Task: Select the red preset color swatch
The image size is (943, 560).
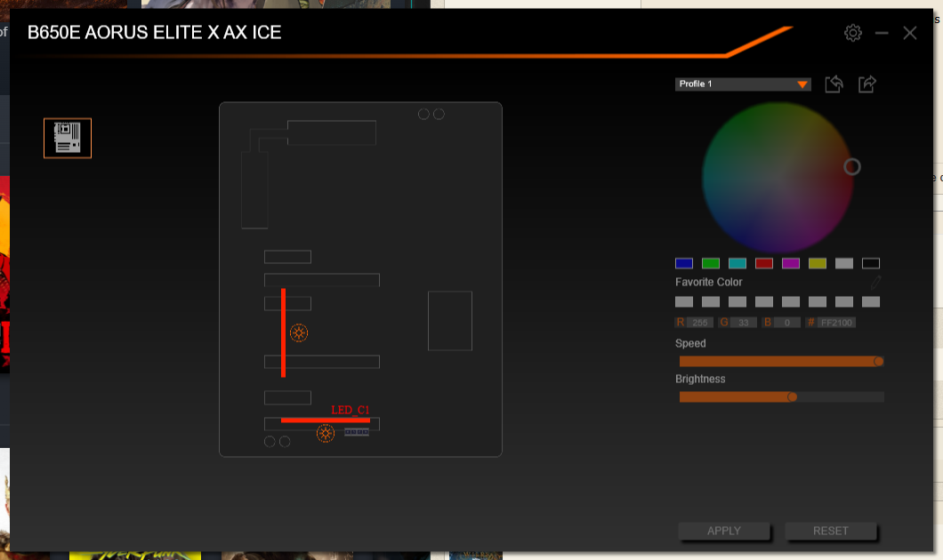Action: pos(764,263)
